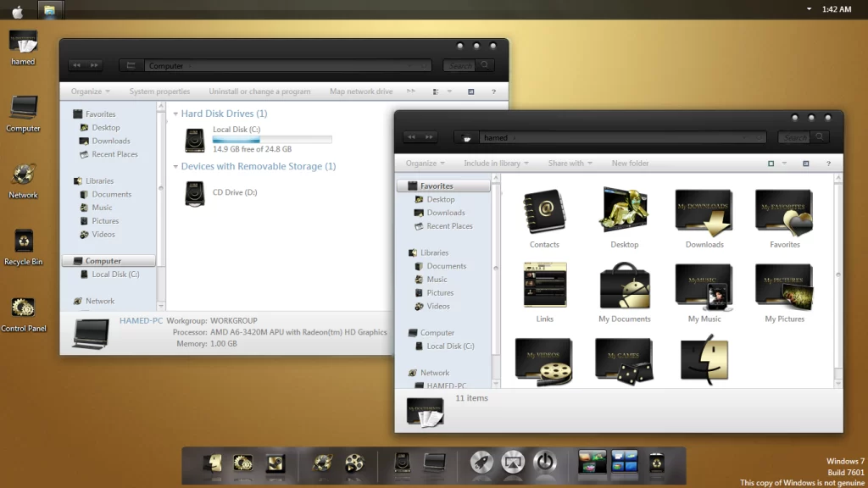The height and width of the screenshot is (488, 868).
Task: Click the search box in Computer window
Action: [x=462, y=66]
